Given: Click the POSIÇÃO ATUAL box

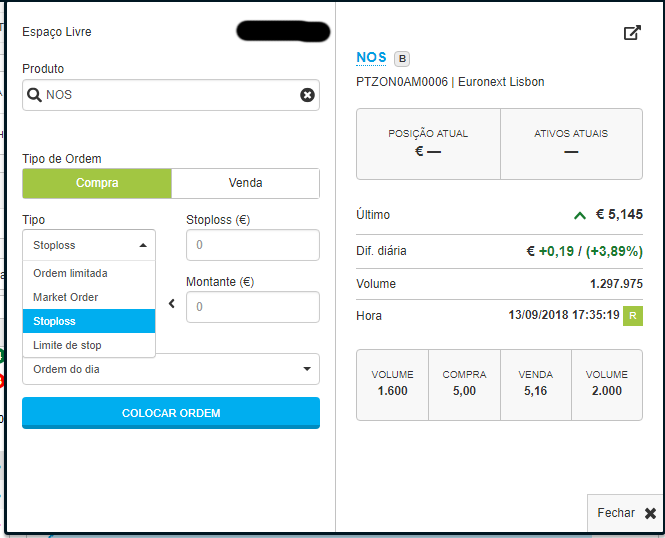Looking at the screenshot, I should 428,144.
